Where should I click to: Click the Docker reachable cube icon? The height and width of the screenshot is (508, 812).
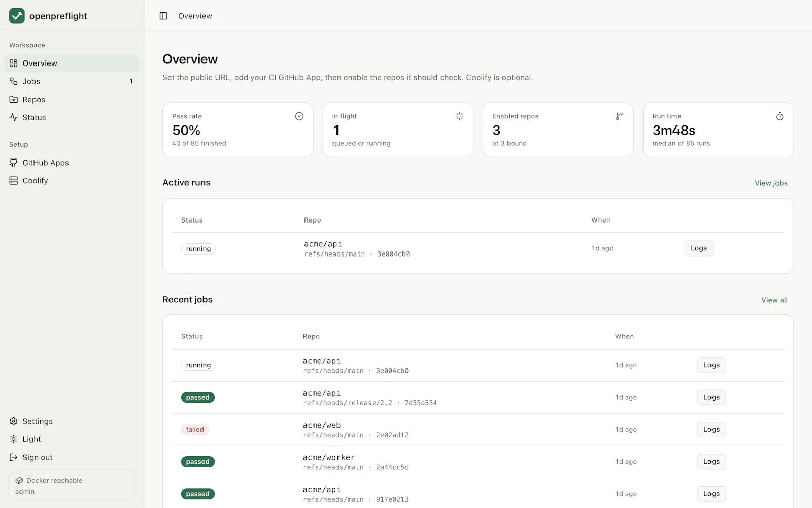pyautogui.click(x=19, y=481)
